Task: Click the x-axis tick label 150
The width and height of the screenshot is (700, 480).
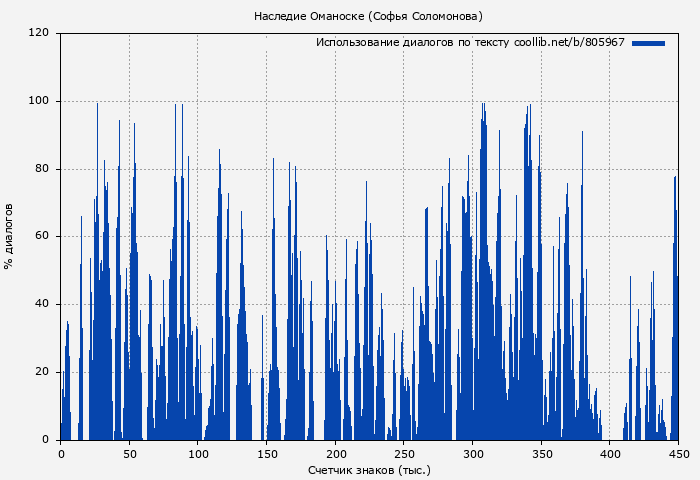Action: tap(266, 454)
